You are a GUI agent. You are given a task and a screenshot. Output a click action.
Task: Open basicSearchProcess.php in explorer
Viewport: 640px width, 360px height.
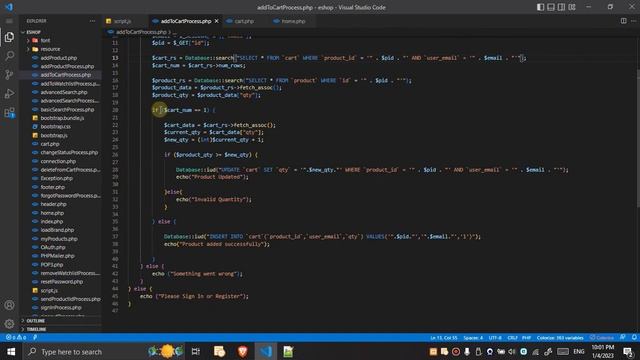(x=67, y=109)
